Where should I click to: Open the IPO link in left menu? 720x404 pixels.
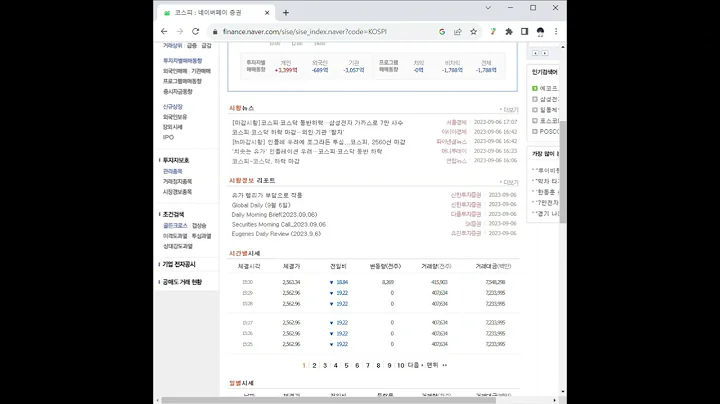pos(168,137)
